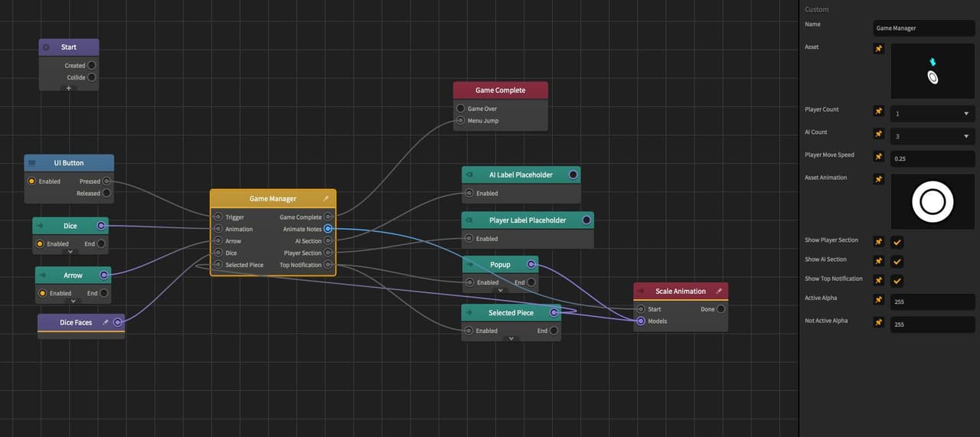Select the Game Complete node title
This screenshot has height=437, width=980.
(x=500, y=90)
